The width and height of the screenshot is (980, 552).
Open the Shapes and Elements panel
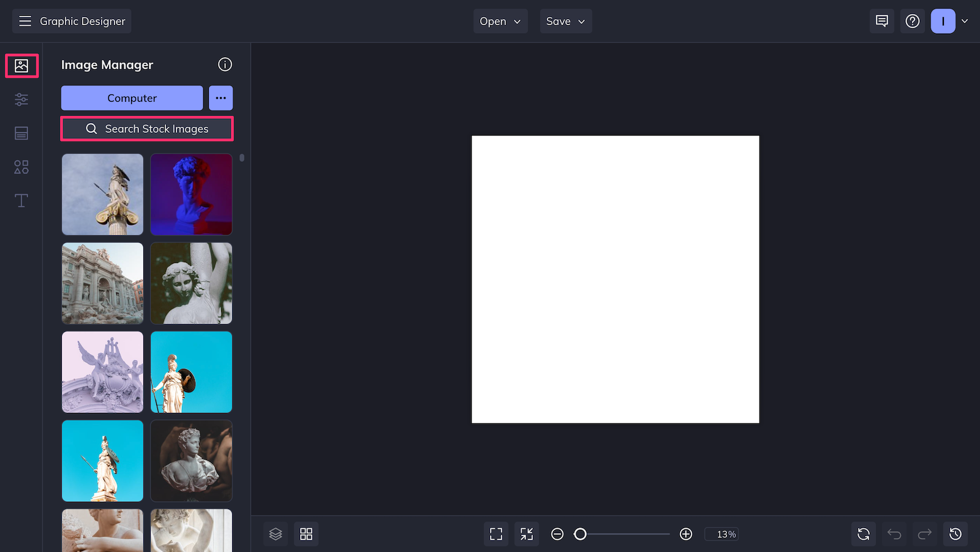pyautogui.click(x=21, y=167)
